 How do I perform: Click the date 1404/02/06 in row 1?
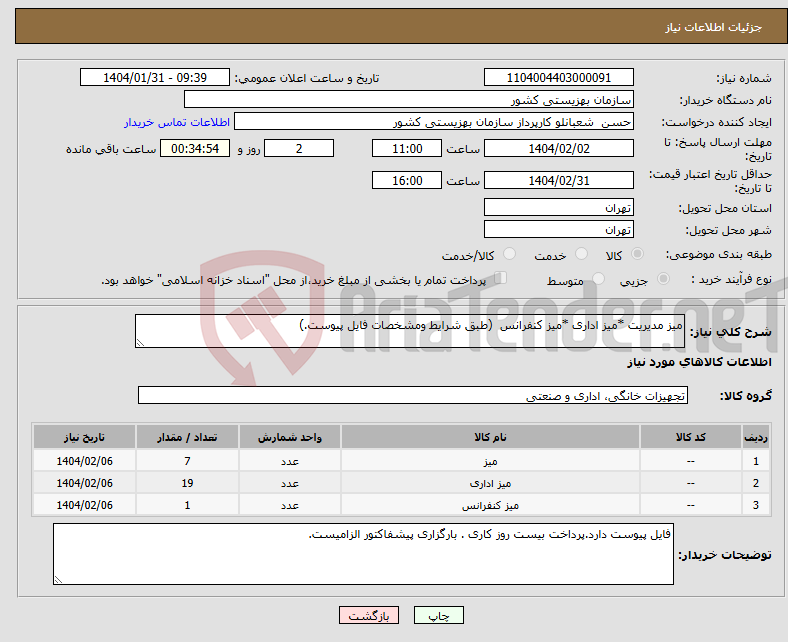point(84,461)
